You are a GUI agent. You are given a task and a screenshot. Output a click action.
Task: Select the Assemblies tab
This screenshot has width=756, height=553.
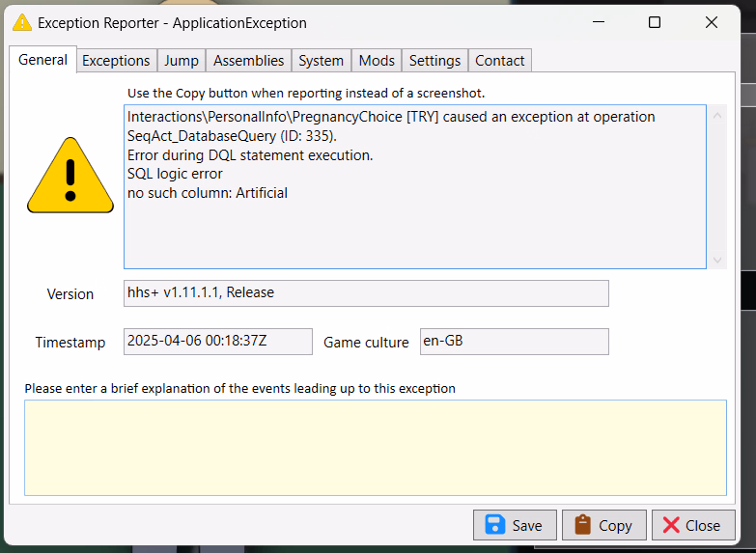tap(248, 60)
